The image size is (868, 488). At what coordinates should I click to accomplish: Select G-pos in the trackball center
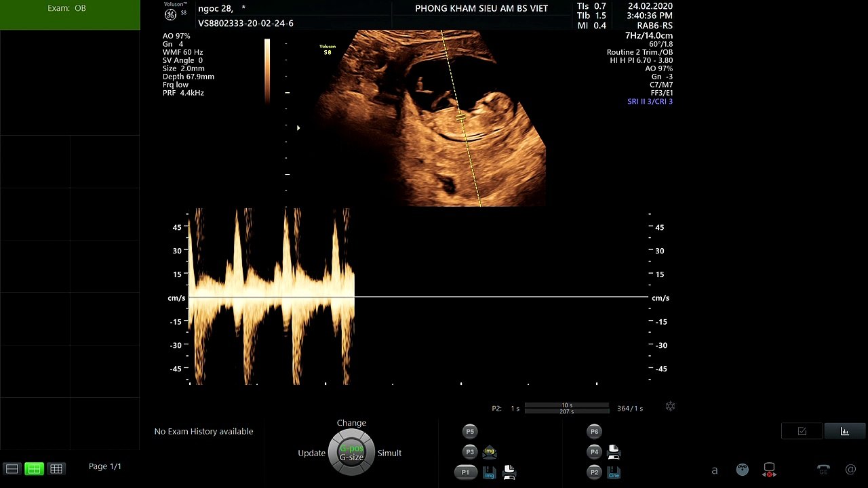351,449
